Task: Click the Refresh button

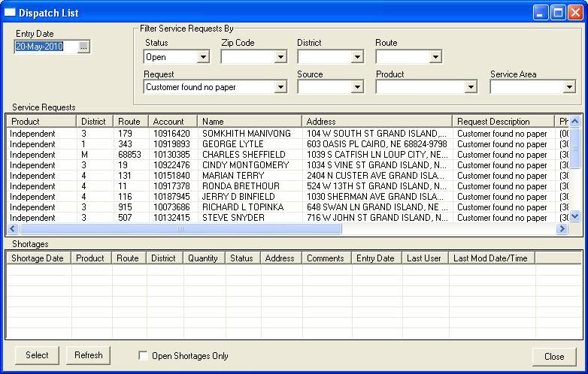Action: pos(88,355)
